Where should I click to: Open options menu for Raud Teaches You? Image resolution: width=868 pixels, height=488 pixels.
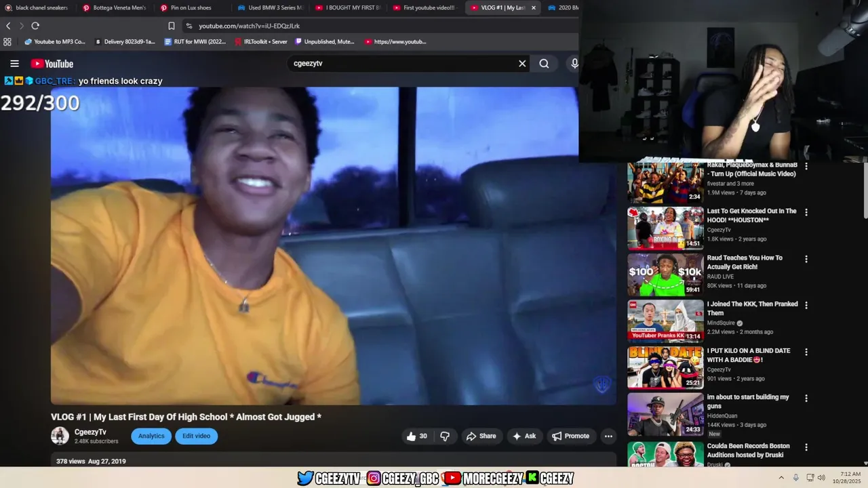tap(806, 259)
